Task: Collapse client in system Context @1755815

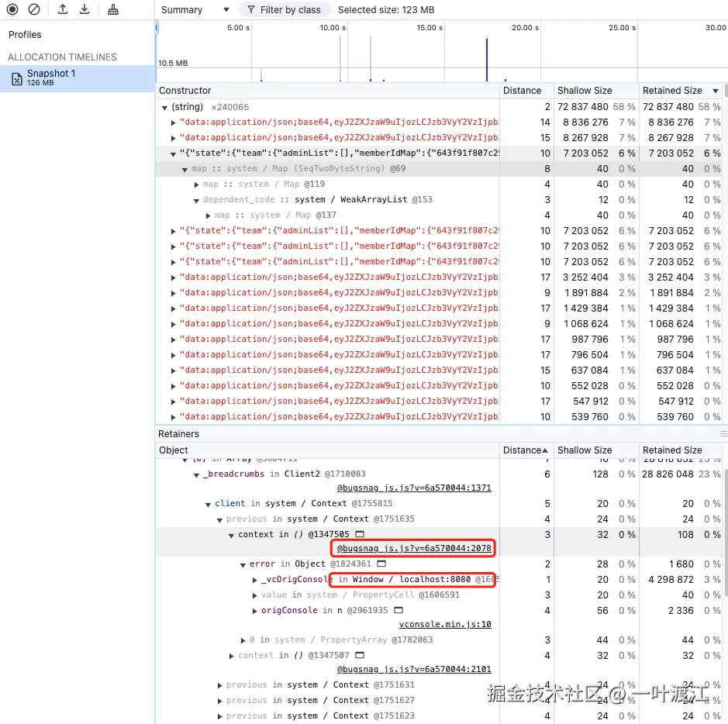Action: pyautogui.click(x=208, y=504)
